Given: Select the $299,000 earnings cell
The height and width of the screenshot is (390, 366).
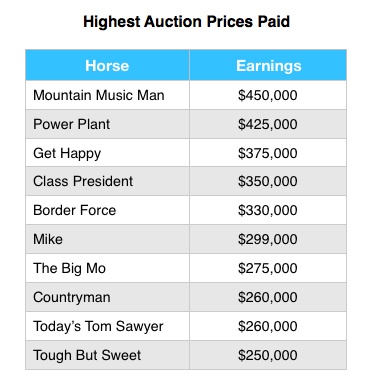Looking at the screenshot, I should (x=268, y=239).
